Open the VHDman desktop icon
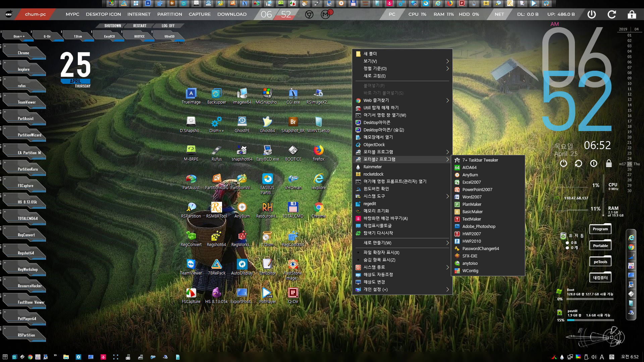Image resolution: width=644 pixels, height=362 pixels. 293,181
